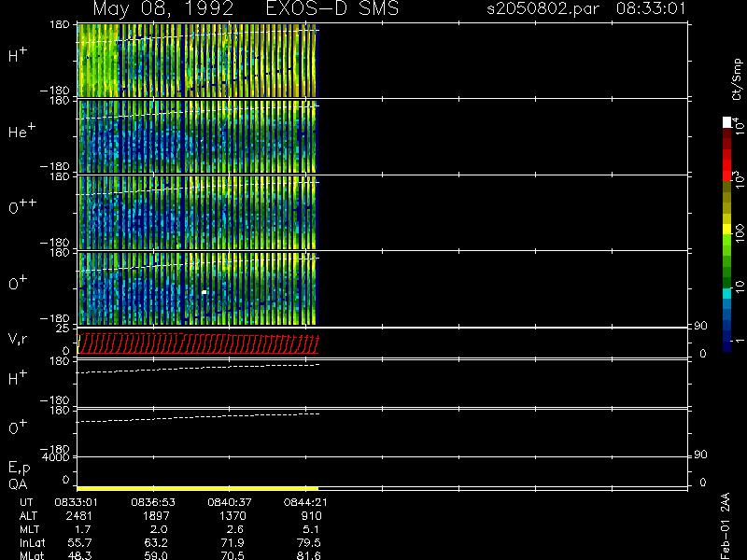Select the lower O+ panel label
This screenshot has height=560, width=747.
[x=18, y=427]
